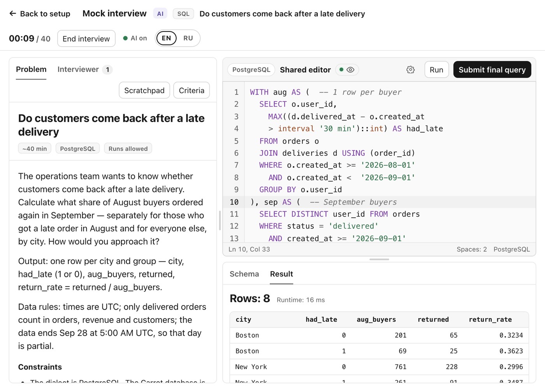Submit the final query
Image resolution: width=545 pixels, height=392 pixels.
coord(492,70)
